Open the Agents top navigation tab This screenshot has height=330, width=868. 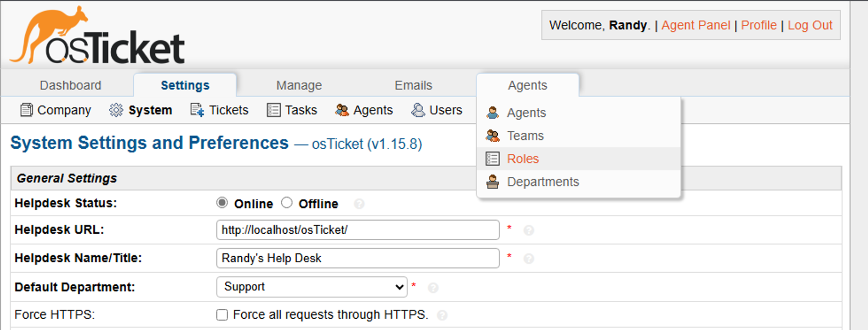click(x=528, y=85)
